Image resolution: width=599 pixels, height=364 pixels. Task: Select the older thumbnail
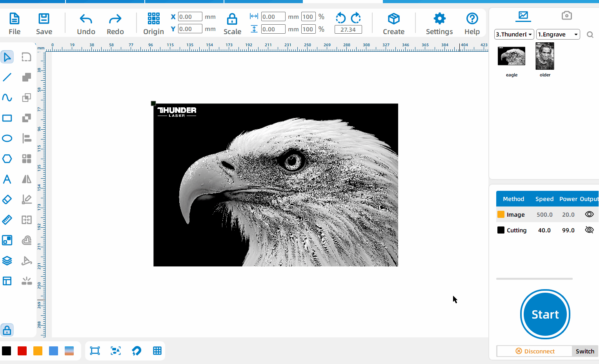(545, 56)
